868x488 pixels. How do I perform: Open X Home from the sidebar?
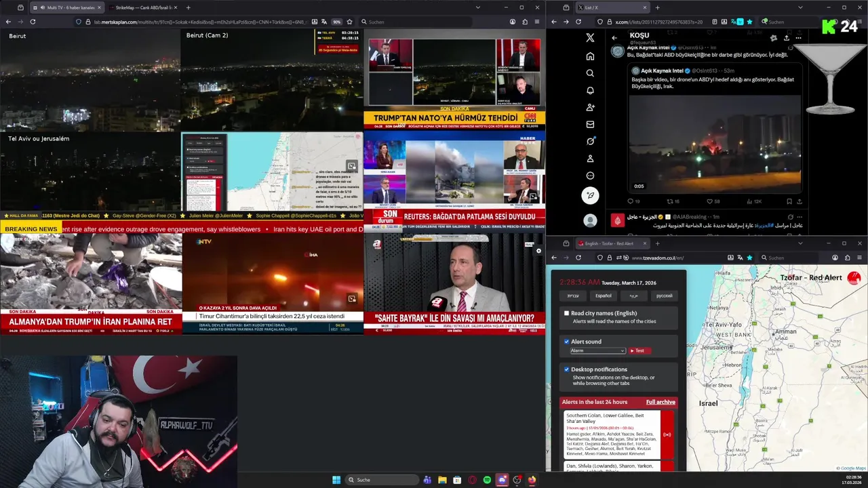(x=590, y=56)
